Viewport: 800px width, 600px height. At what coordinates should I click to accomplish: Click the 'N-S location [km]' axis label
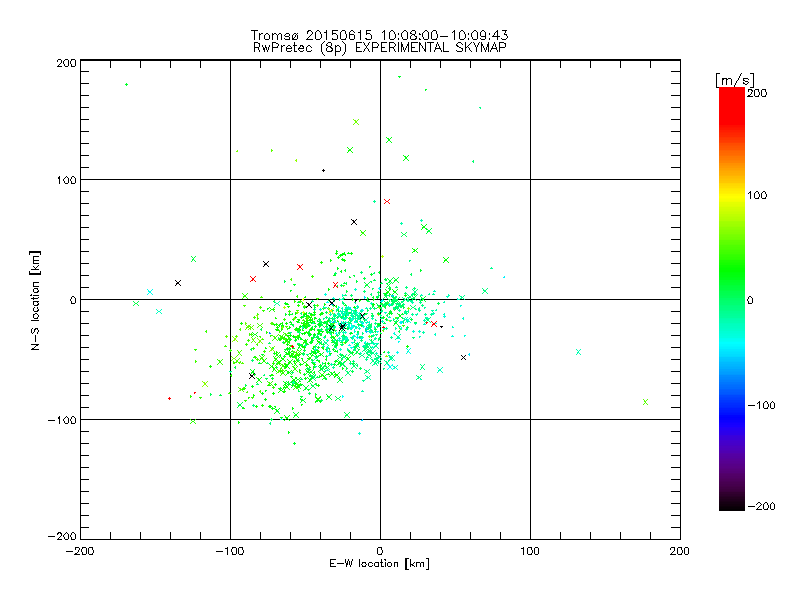35,300
